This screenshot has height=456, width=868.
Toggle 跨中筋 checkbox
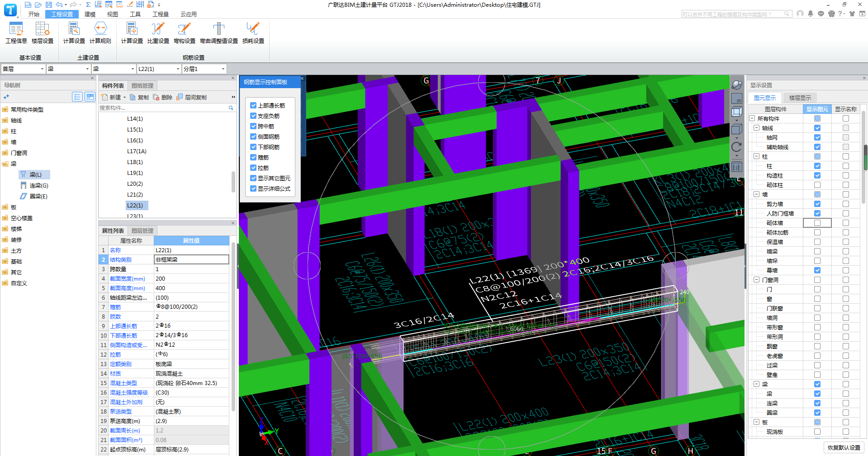(253, 126)
